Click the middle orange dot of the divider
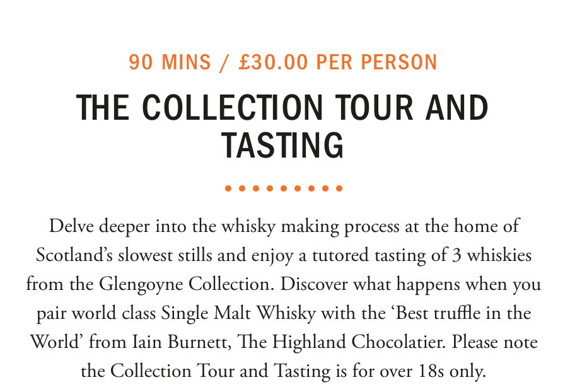This screenshot has height=392, width=570. coord(284,188)
